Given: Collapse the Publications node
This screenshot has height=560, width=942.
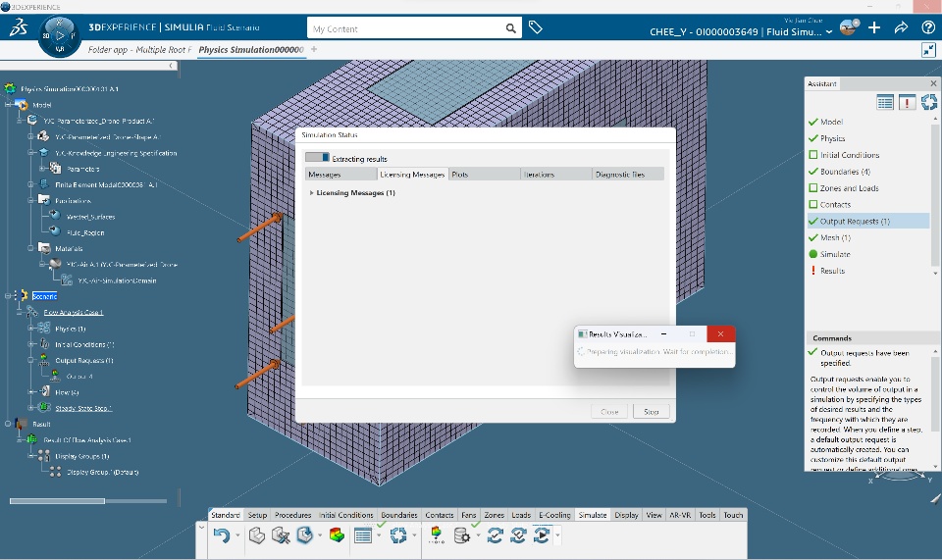Looking at the screenshot, I should (x=30, y=200).
